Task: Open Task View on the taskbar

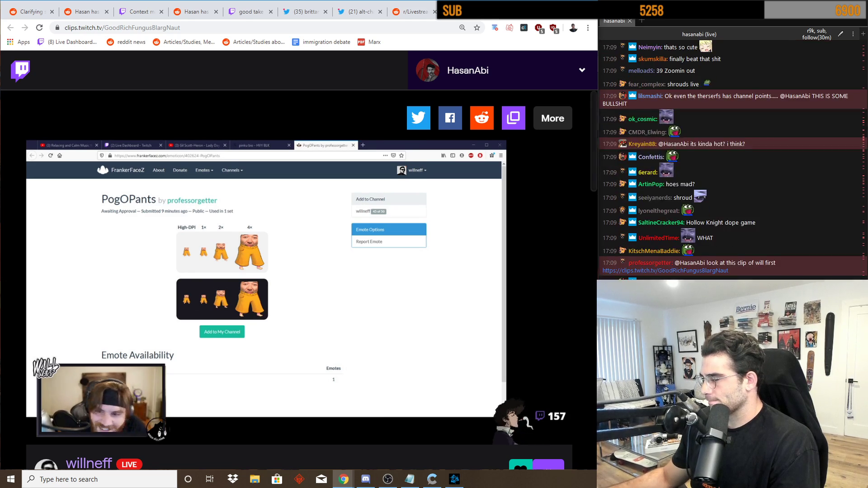Action: tap(210, 479)
